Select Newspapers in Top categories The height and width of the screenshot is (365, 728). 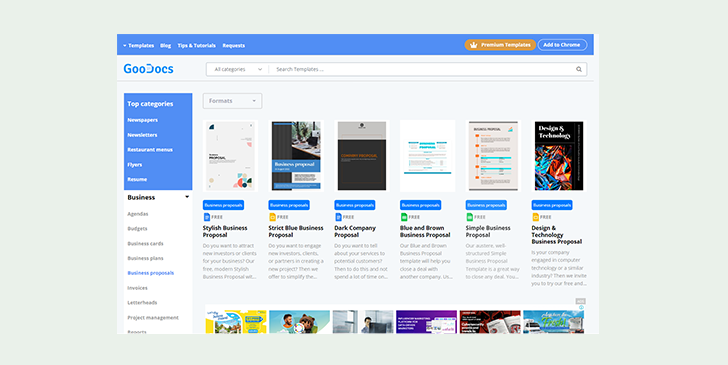[143, 120]
